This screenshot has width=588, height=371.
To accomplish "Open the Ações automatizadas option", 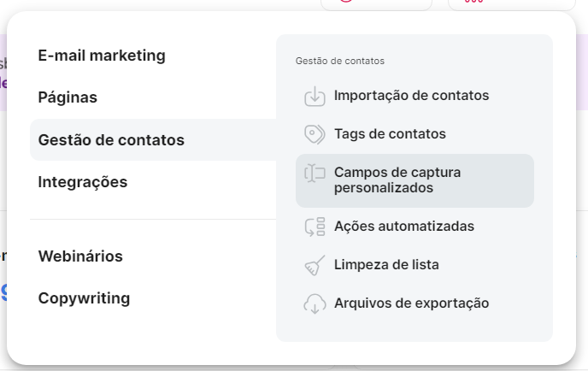I will point(404,227).
